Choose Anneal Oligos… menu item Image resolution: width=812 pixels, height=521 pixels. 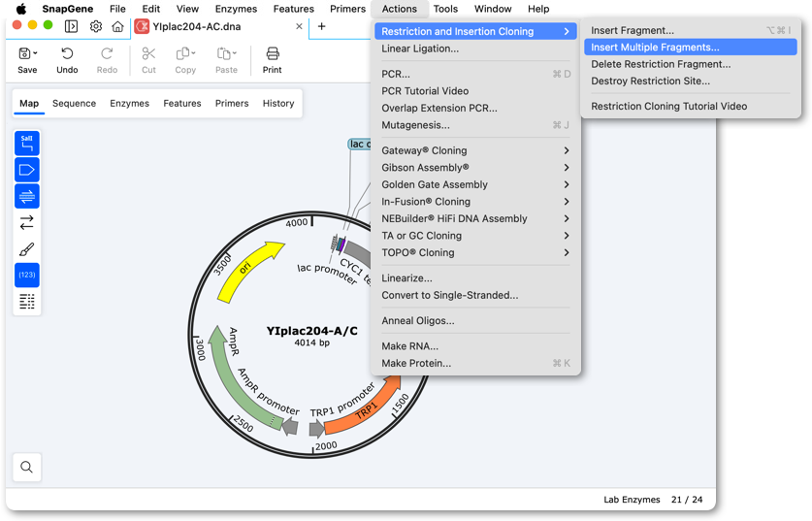(x=475, y=320)
